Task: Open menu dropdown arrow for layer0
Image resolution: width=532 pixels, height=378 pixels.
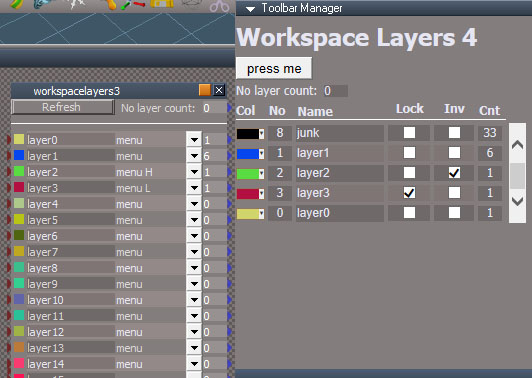Action: coord(194,140)
